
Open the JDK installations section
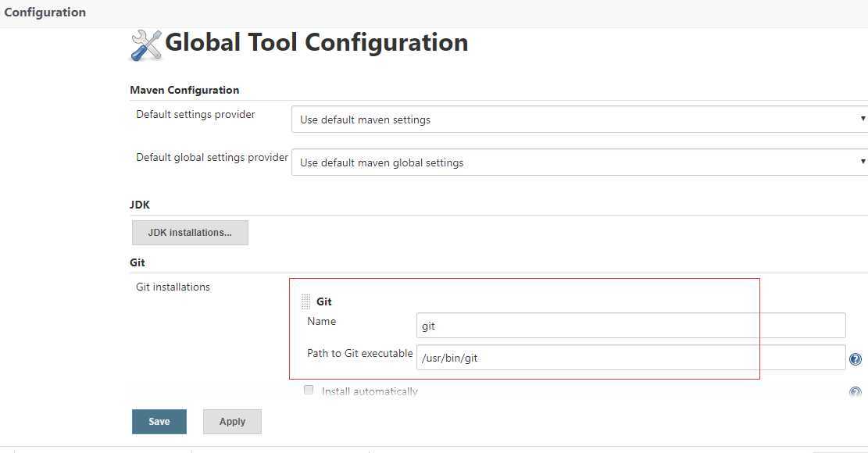(x=190, y=233)
